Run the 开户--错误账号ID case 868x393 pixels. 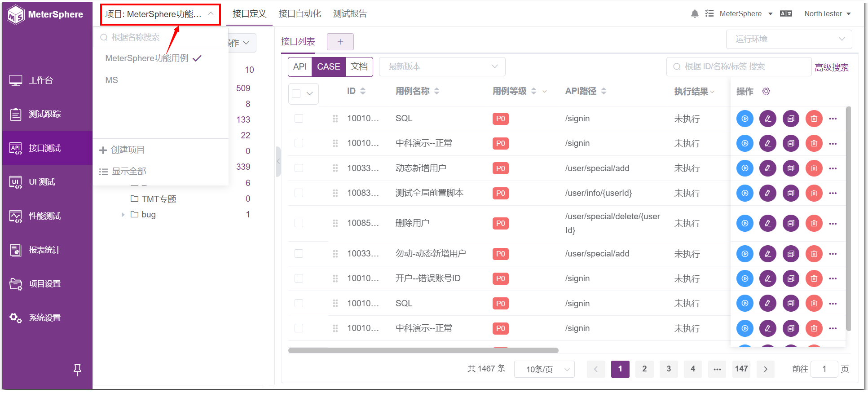click(x=745, y=278)
